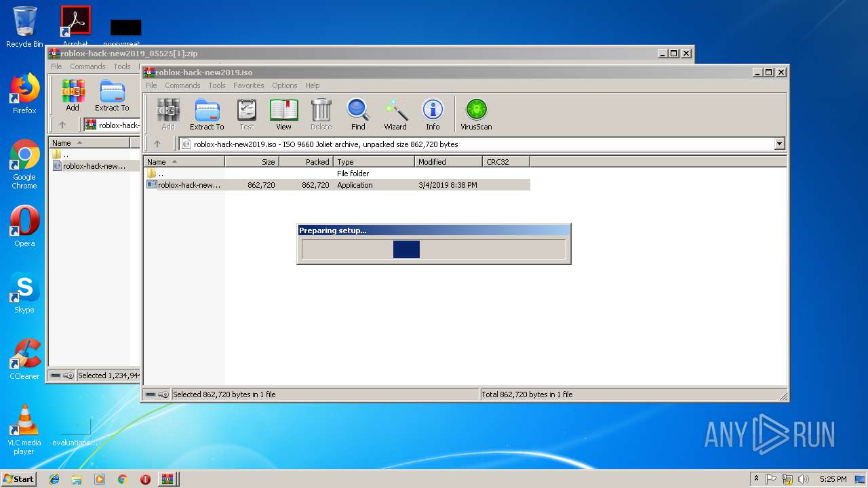Click Chrome icon in the taskbar
The width and height of the screenshot is (868, 488).
122,479
